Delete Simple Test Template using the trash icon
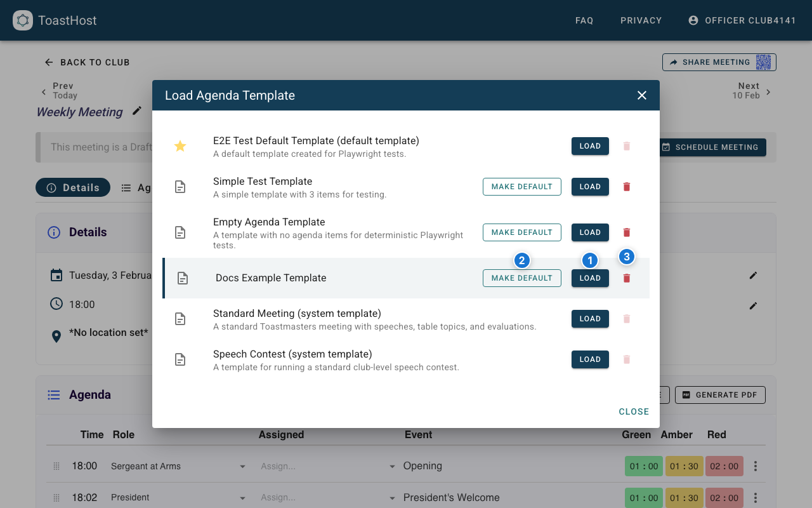The height and width of the screenshot is (508, 812). [x=626, y=187]
